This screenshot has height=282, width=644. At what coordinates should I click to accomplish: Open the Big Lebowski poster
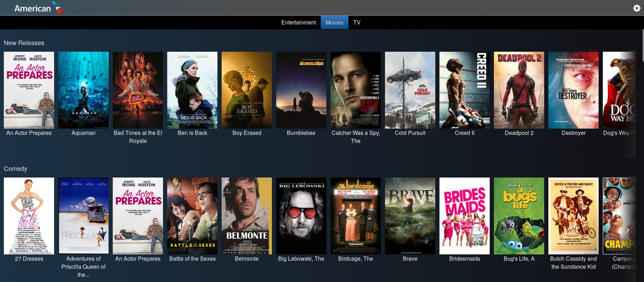point(301,216)
